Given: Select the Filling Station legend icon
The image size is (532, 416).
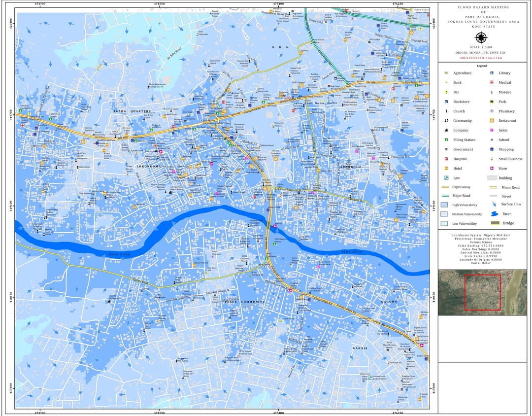Looking at the screenshot, I should coord(446,139).
